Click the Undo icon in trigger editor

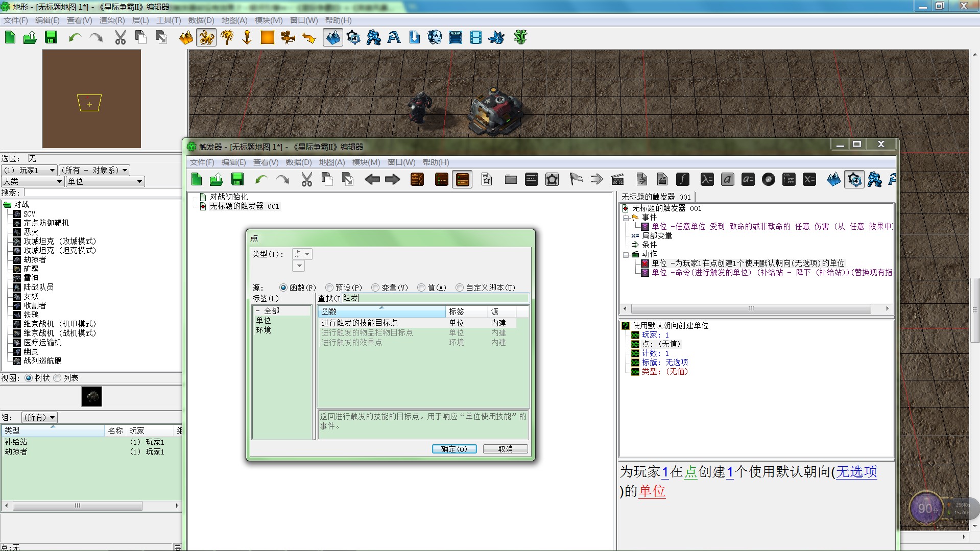point(261,179)
